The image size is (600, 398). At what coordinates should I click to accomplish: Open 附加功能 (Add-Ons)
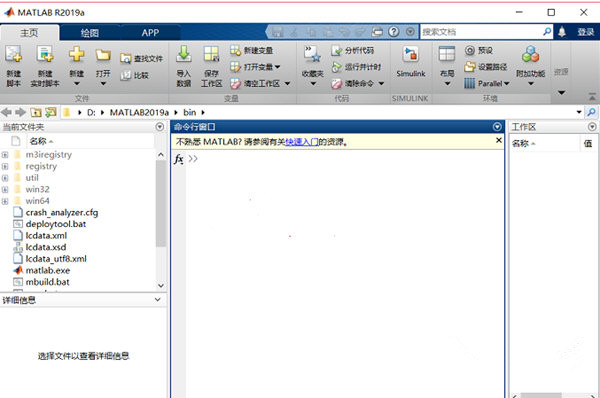click(x=530, y=66)
